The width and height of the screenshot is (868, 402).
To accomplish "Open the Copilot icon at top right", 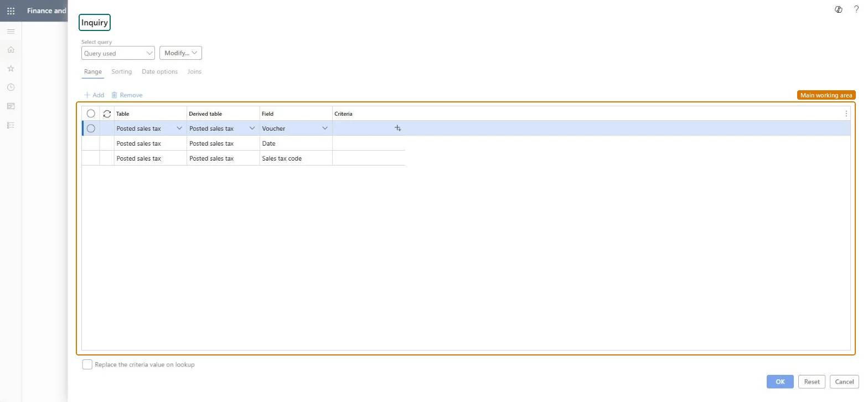I will tap(839, 9).
